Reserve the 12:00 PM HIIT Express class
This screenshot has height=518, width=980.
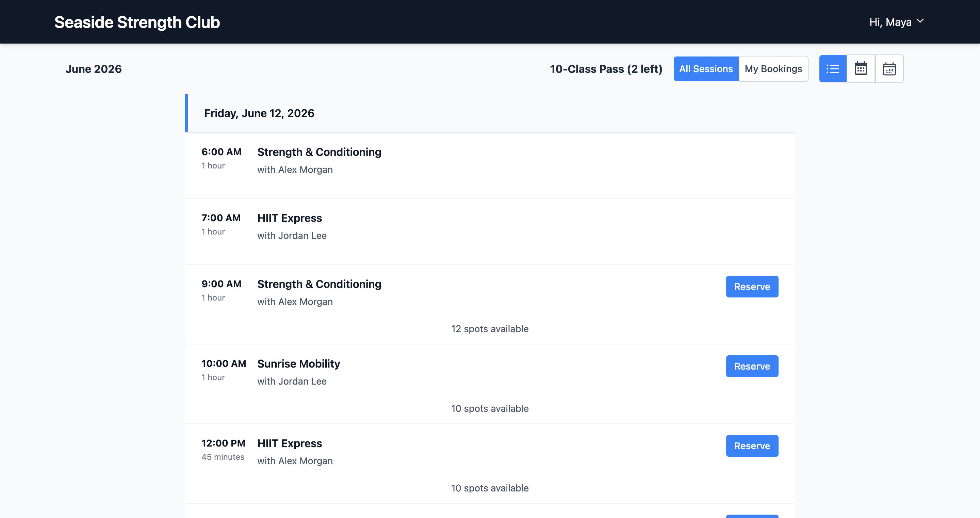pyautogui.click(x=752, y=446)
